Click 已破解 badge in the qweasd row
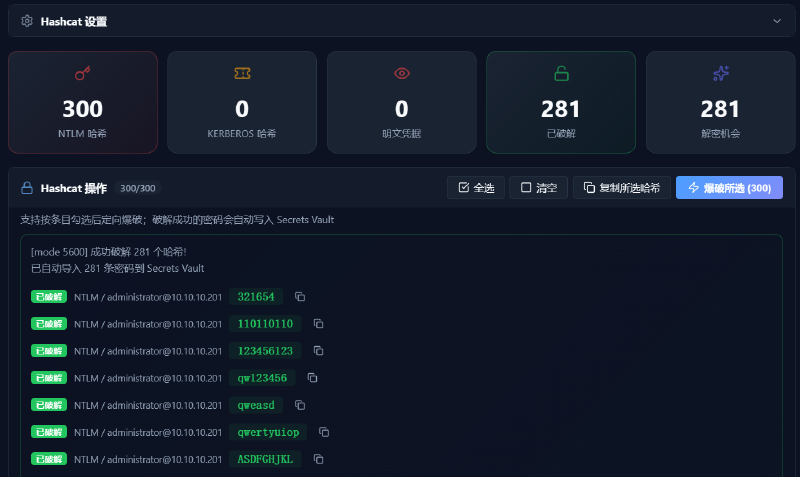This screenshot has width=800, height=477. click(49, 405)
